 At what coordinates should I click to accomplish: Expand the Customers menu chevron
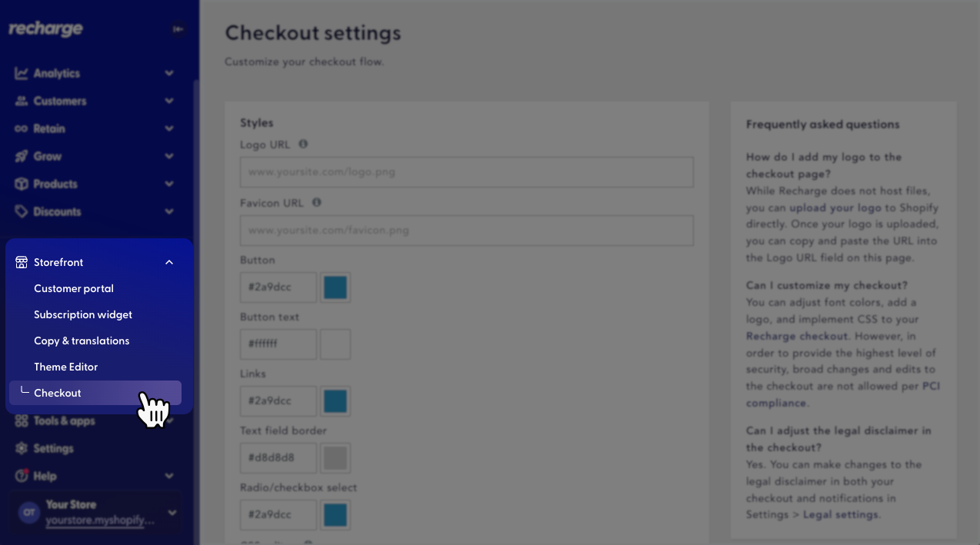tap(169, 101)
